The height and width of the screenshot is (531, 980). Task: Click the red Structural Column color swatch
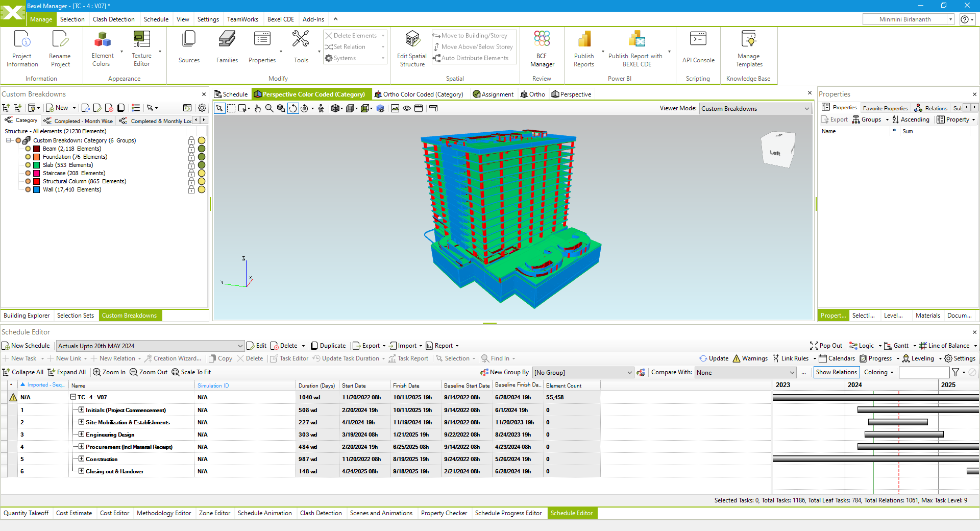37,182
